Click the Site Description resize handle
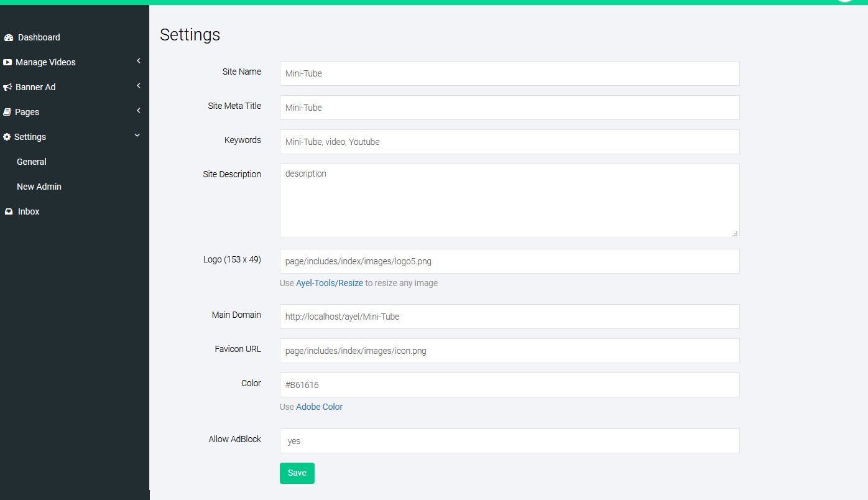The image size is (868, 500). click(735, 234)
